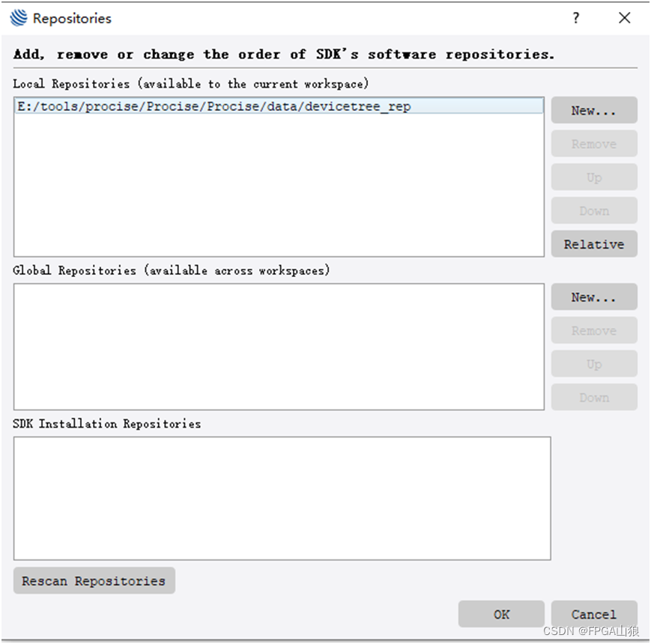Click the application logo in the title bar
651x644 pixels.
(16, 18)
